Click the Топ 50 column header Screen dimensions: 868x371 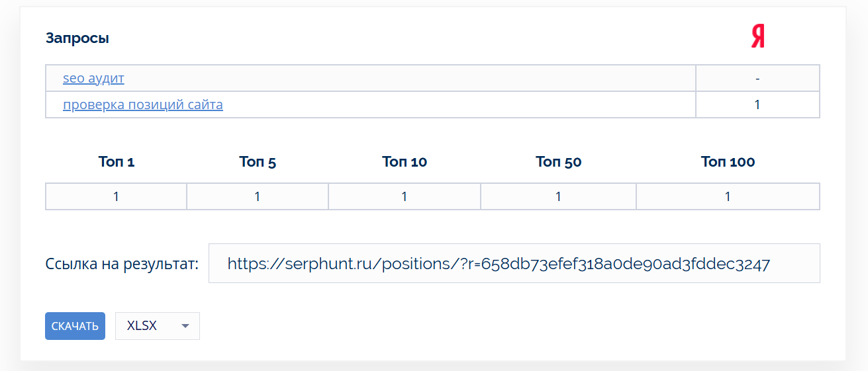pos(558,162)
